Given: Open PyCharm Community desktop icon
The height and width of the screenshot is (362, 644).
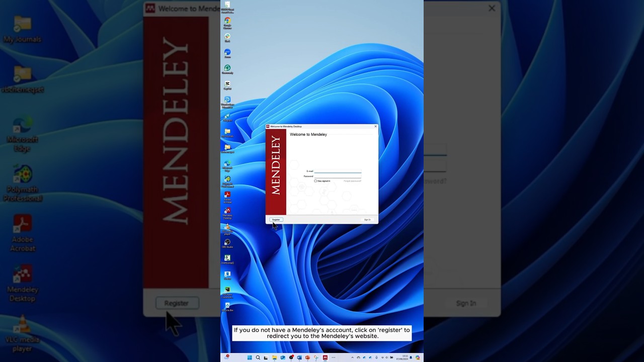Looking at the screenshot, I should [227, 292].
